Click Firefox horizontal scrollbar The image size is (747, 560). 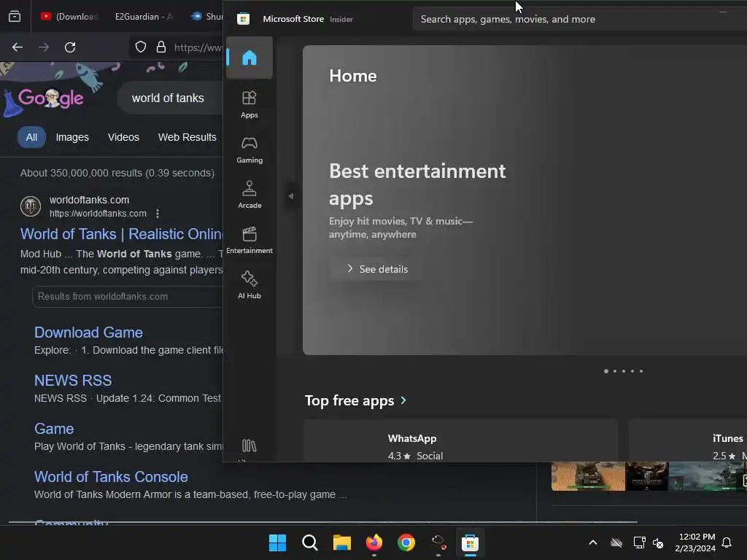(323, 522)
